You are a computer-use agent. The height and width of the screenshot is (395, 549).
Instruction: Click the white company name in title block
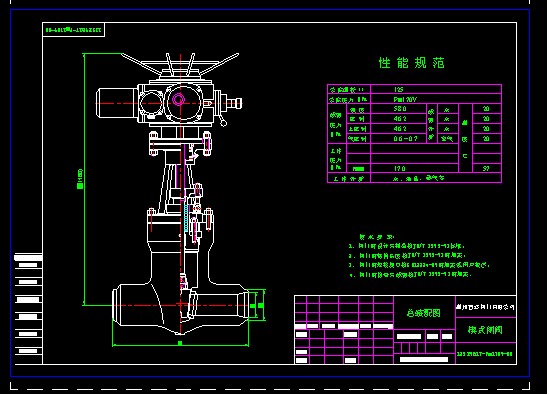click(485, 307)
